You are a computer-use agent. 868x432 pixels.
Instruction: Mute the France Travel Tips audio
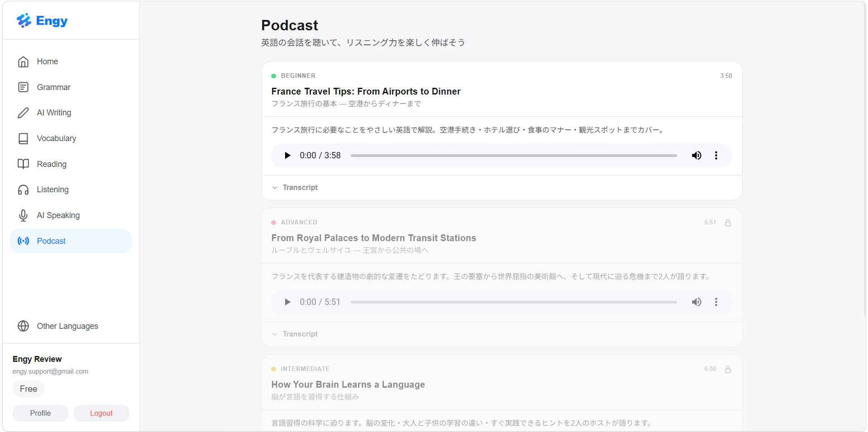(696, 156)
